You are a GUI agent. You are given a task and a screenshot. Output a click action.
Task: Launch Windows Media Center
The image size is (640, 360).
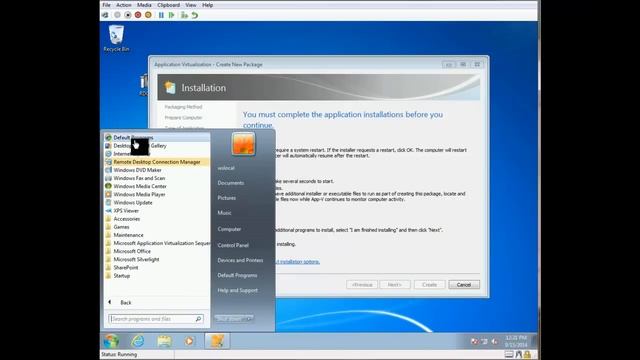pyautogui.click(x=157, y=187)
